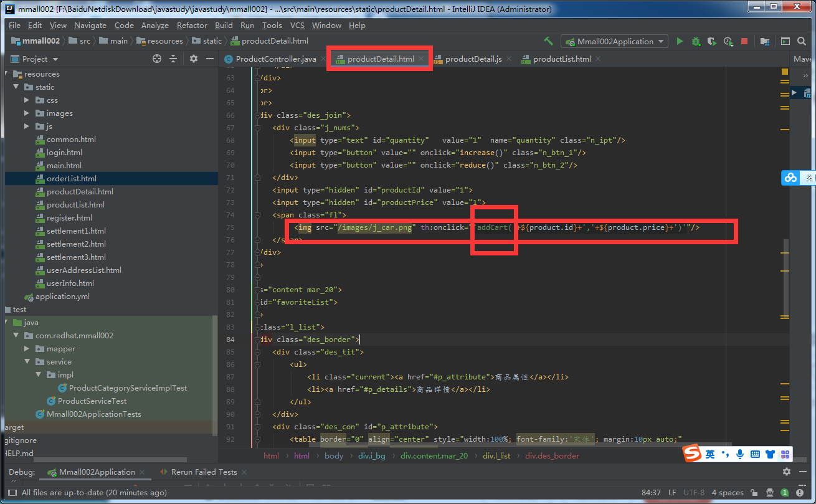Viewport: 816px width, 504px height.
Task: Collapse the impl folder
Action: (38, 375)
